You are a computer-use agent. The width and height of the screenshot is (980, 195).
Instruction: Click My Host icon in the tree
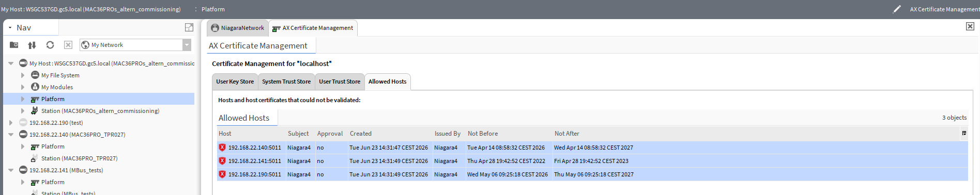(x=23, y=63)
